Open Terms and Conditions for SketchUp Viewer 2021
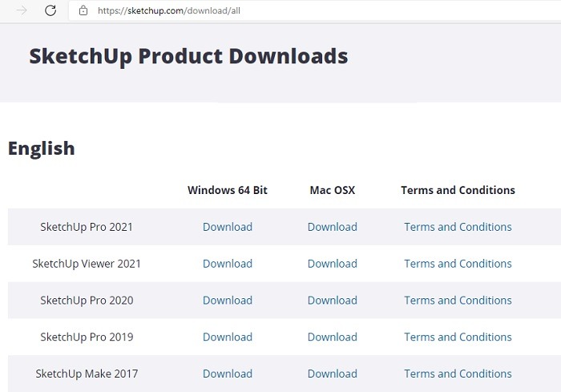Image resolution: width=561 pixels, height=392 pixels. (x=458, y=264)
